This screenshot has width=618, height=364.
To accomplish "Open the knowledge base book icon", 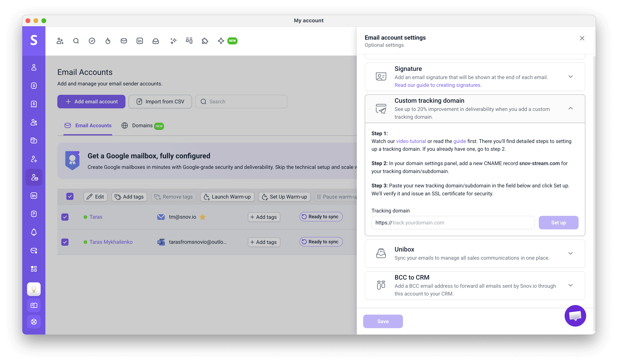I will pyautogui.click(x=34, y=306).
